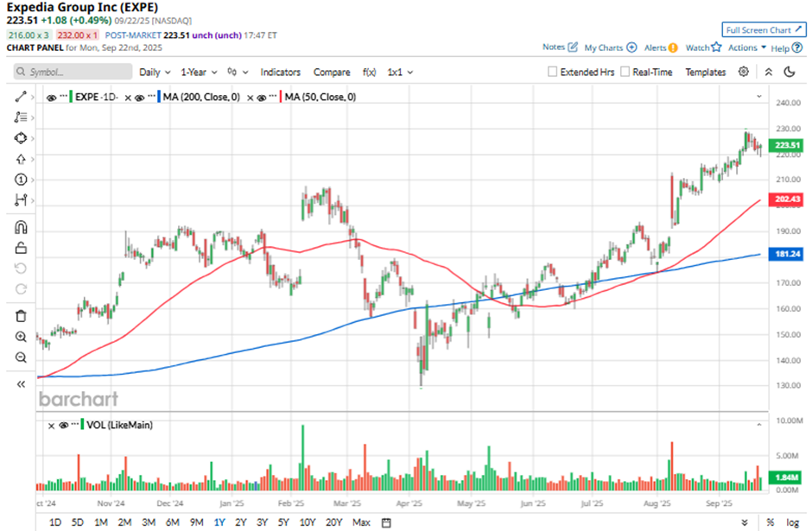Screen dimensions: 812x531
Task: Delete drawings with the trash icon
Action: (x=21, y=316)
